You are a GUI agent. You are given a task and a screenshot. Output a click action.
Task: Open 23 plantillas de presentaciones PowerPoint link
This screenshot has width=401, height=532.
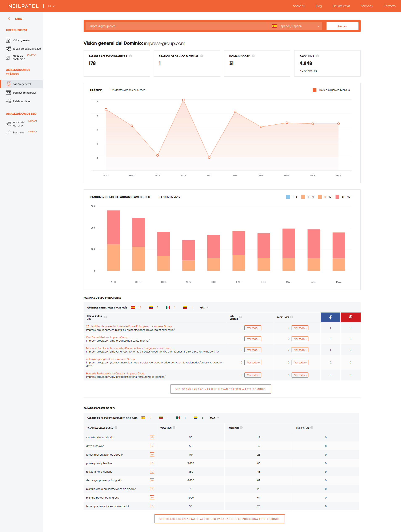pos(129,326)
